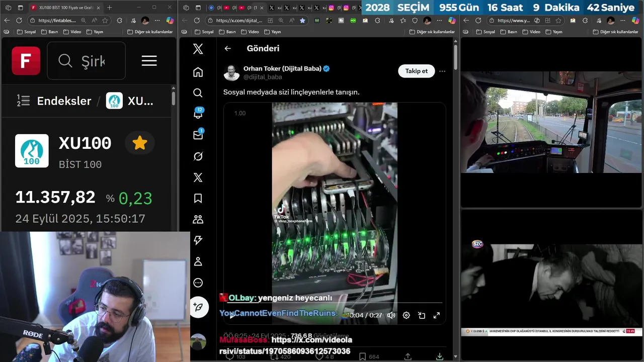
Task: Go back using the Gönderi arrow
Action: coord(228,48)
